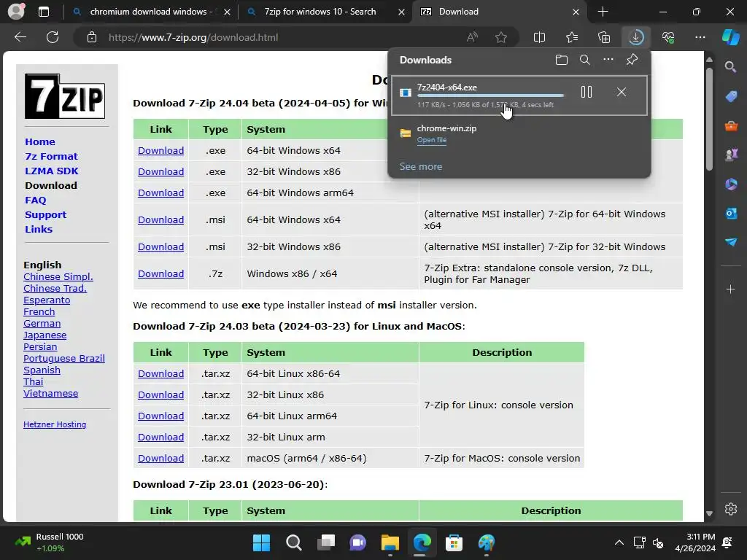The height and width of the screenshot is (560, 747).
Task: Open sidebar Tools briefcase icon
Action: pos(731,126)
